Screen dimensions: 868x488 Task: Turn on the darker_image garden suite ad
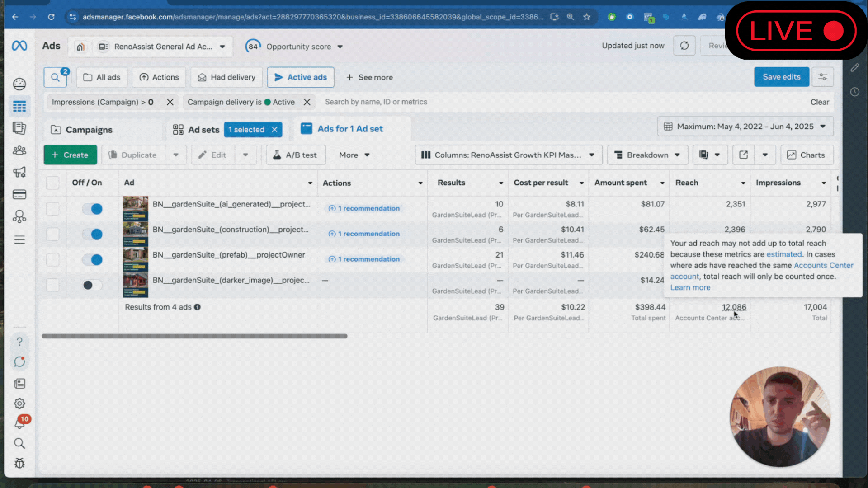[92, 285]
